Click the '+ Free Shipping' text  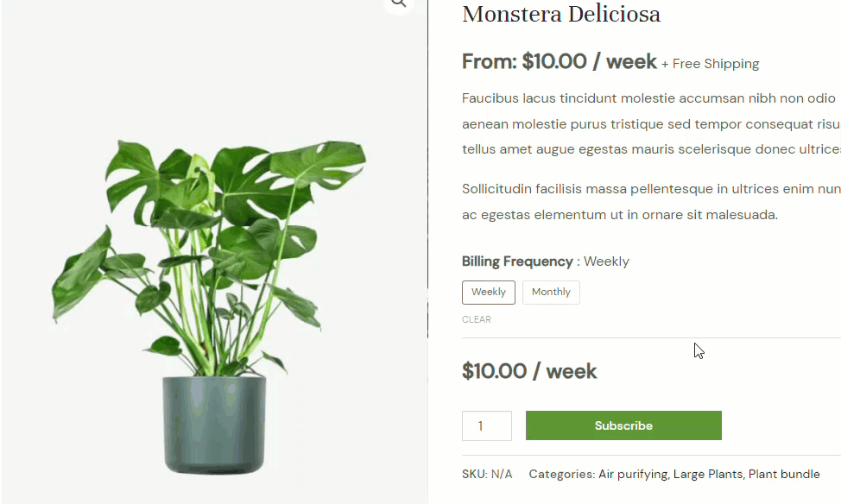[711, 64]
